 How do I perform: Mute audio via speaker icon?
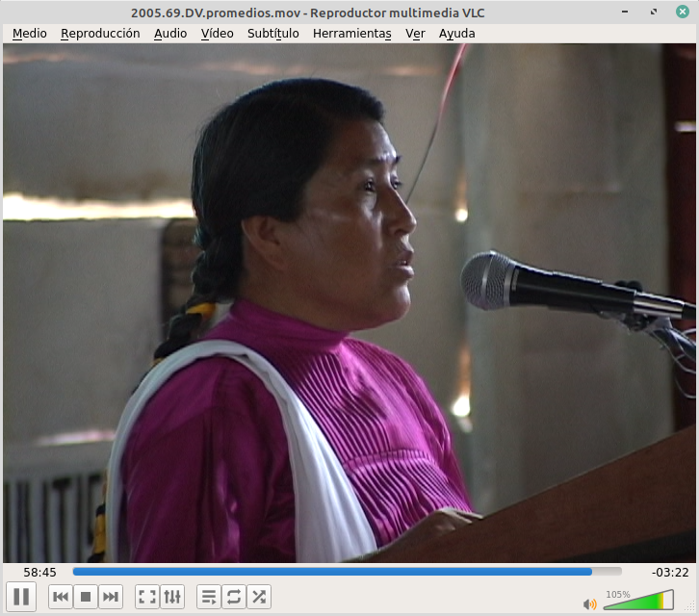coord(589,604)
